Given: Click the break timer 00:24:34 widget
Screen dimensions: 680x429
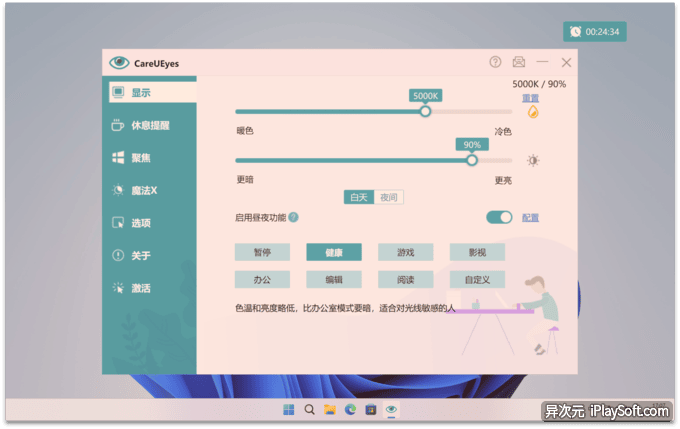Looking at the screenshot, I should pos(595,32).
